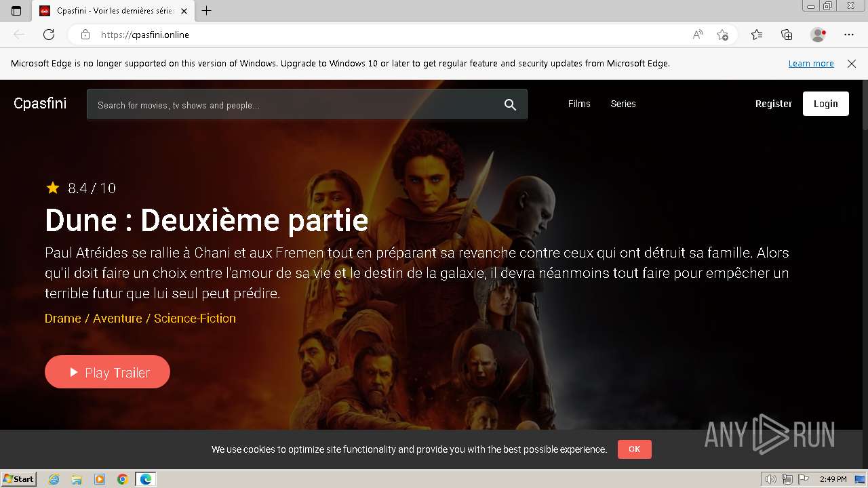The height and width of the screenshot is (488, 868).
Task: Open the Aventure genre link
Action: pyautogui.click(x=117, y=319)
